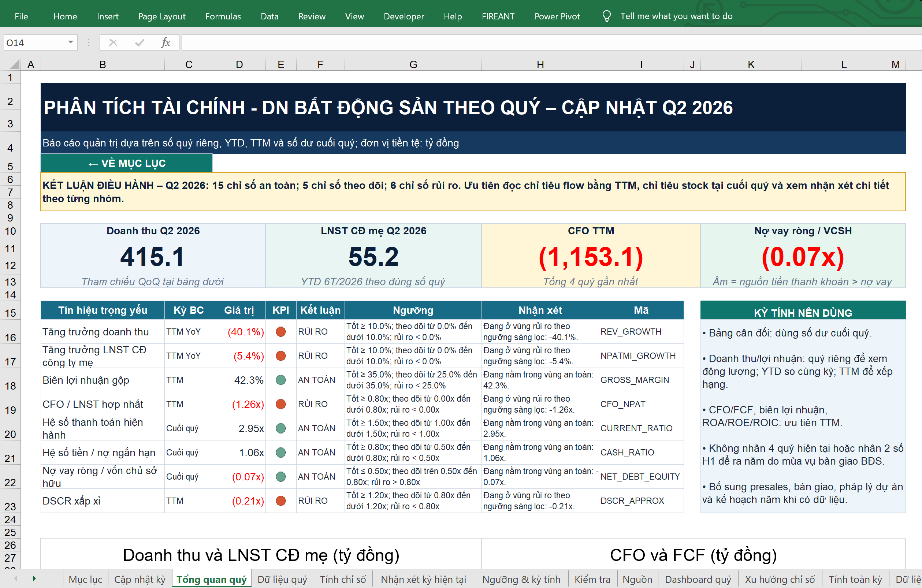Open the Nhận xét kỳ hiện tại sheet
The image size is (922, 588).
coord(424,579)
